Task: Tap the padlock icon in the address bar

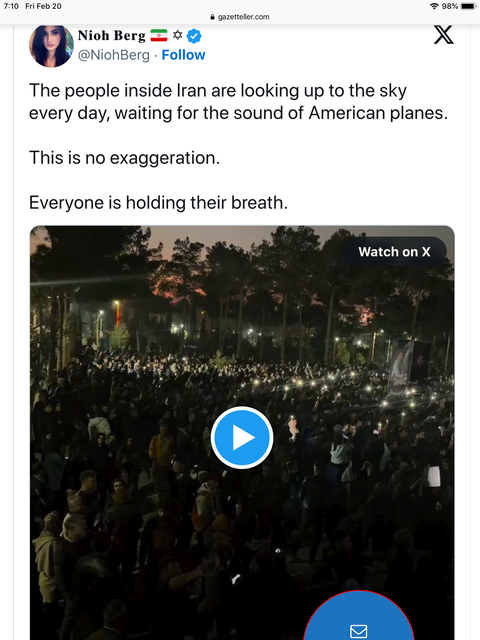Action: point(212,17)
